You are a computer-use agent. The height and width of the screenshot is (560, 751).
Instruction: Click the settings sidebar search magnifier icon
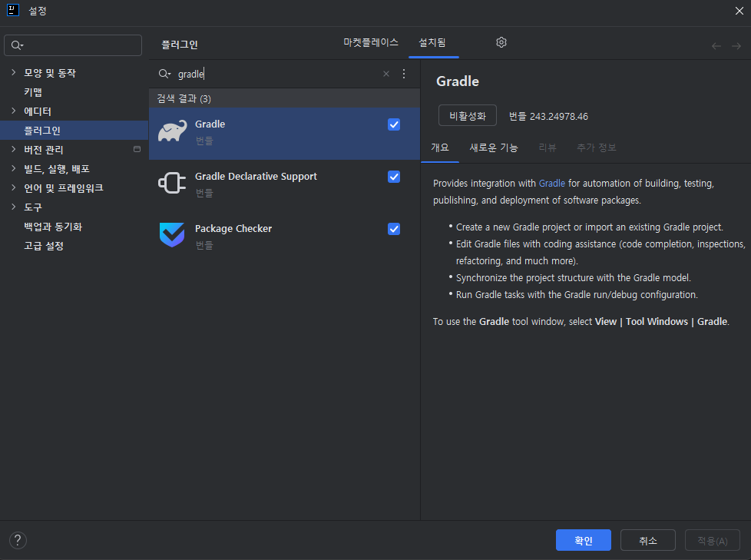click(17, 45)
